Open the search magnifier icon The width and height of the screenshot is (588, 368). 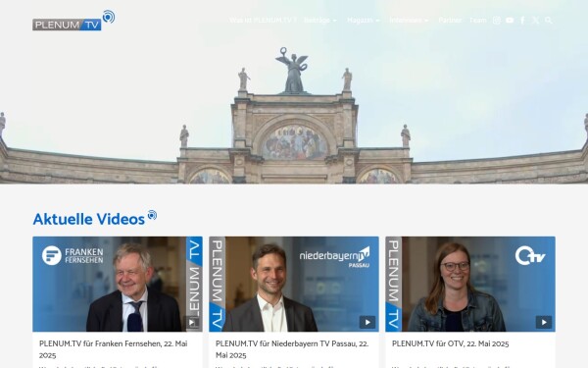click(x=548, y=21)
